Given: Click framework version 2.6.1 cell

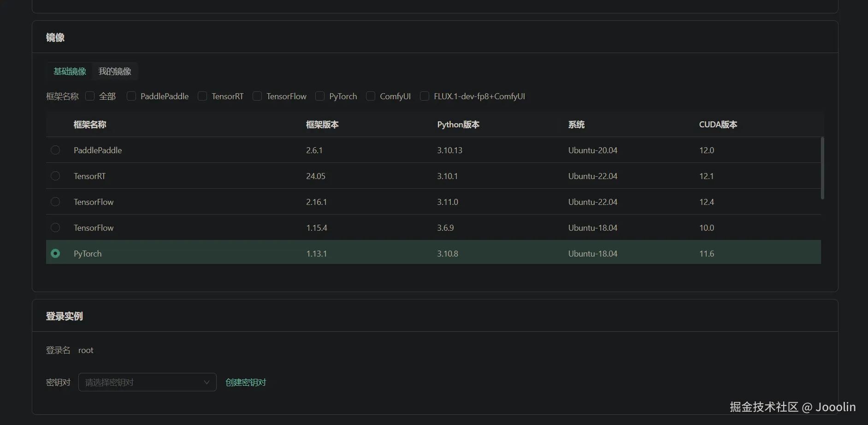Looking at the screenshot, I should [314, 150].
